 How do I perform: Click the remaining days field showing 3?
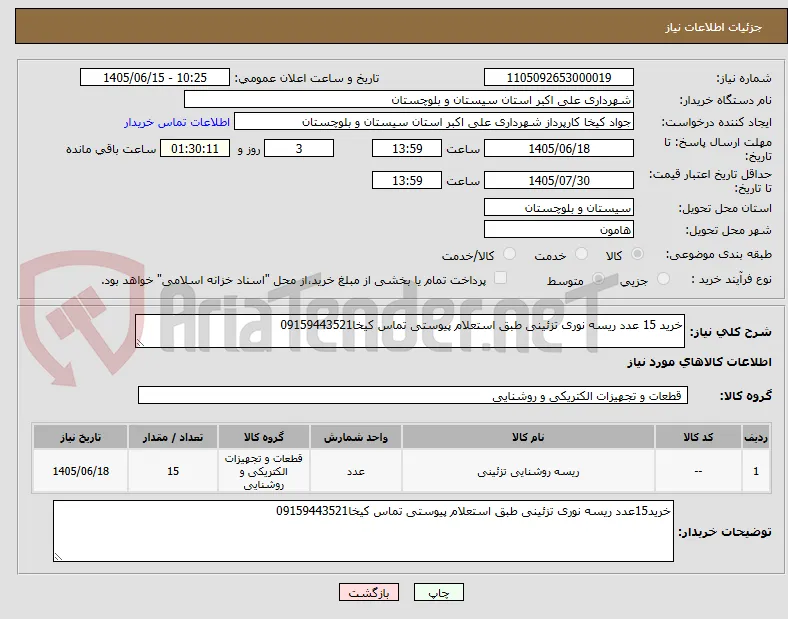click(x=299, y=148)
